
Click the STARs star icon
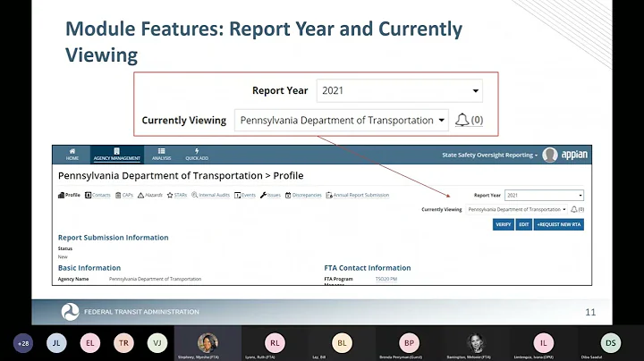click(x=170, y=196)
